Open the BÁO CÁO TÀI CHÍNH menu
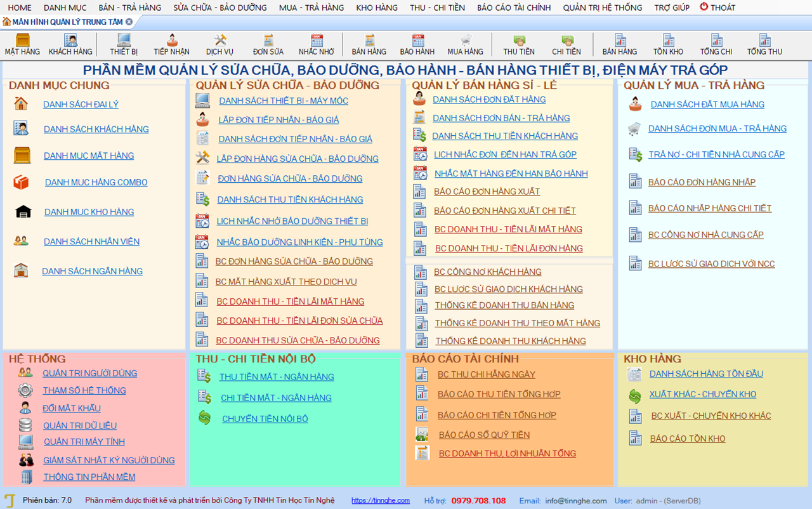 pos(514,8)
